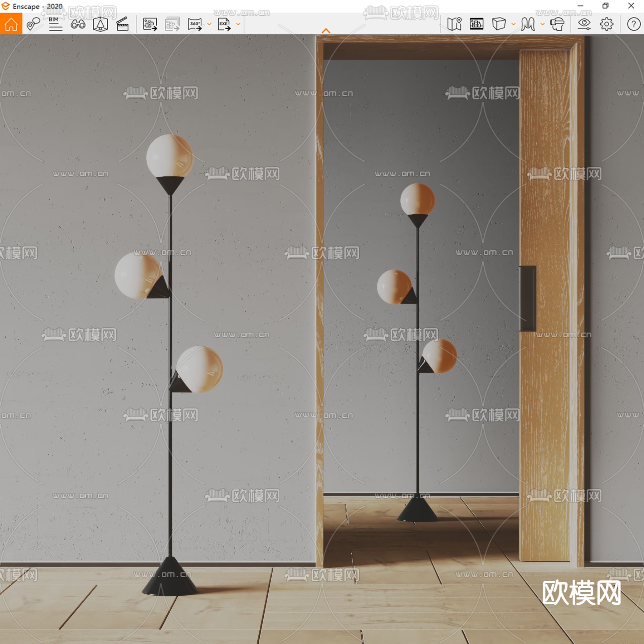Viewport: 644px width, 644px height.
Task: Click the open-book library icon
Action: (x=528, y=24)
